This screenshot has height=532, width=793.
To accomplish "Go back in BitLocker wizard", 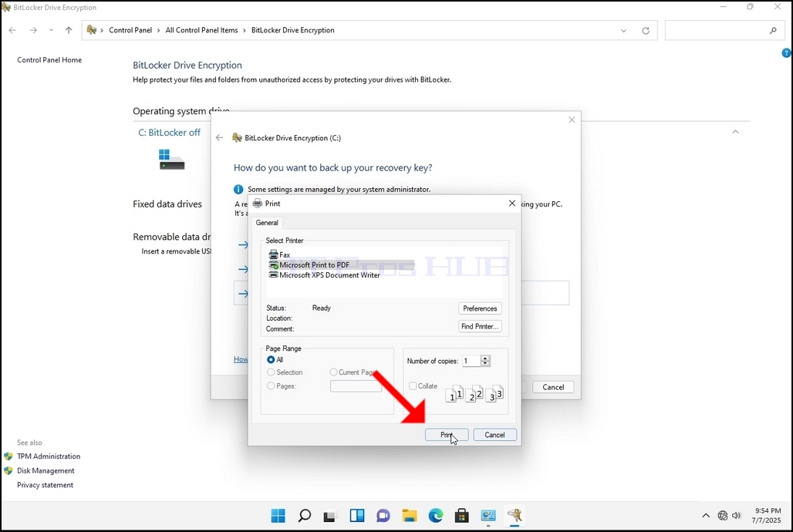I will [x=220, y=137].
